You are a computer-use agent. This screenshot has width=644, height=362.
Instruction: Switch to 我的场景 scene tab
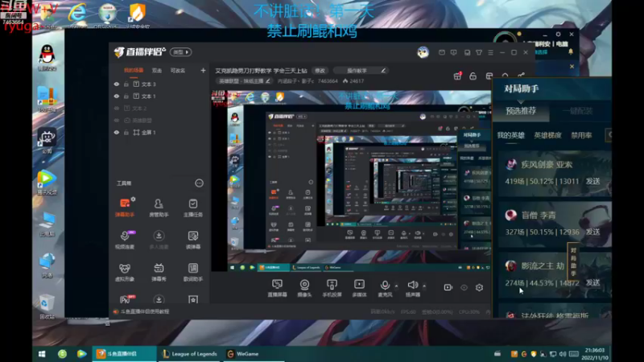(x=134, y=71)
